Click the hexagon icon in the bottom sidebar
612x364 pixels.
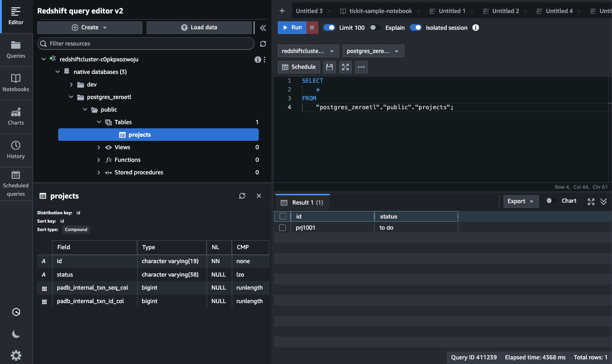click(x=16, y=312)
